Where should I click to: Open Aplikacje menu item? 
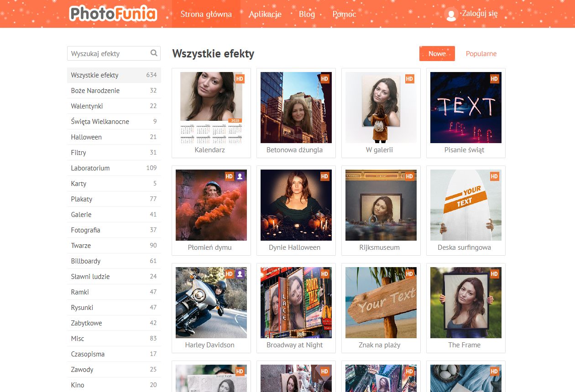(265, 14)
